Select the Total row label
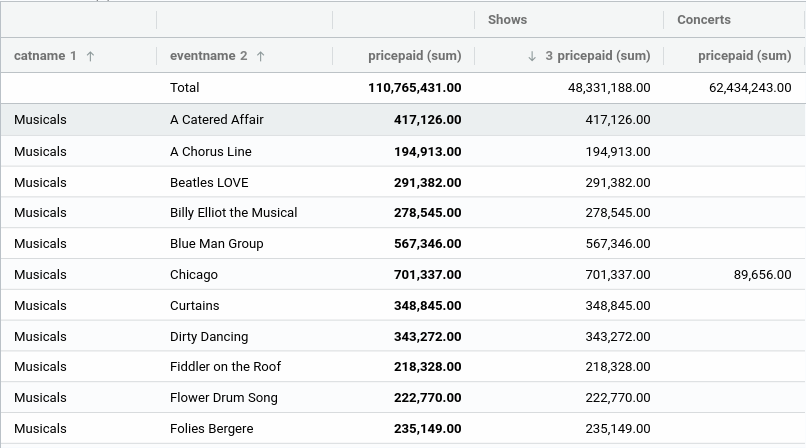The height and width of the screenshot is (448, 806). (x=185, y=88)
